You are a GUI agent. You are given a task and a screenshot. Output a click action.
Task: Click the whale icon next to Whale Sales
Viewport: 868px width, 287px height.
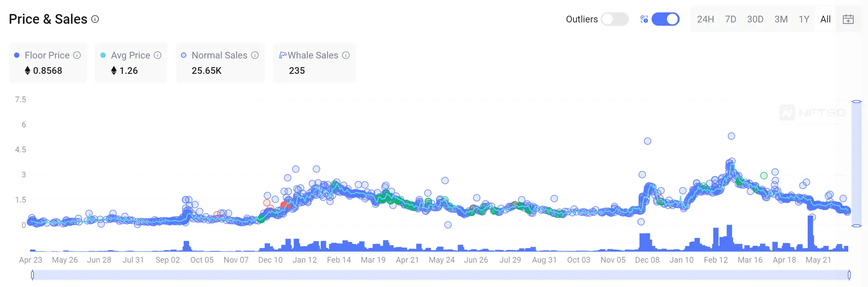[282, 55]
